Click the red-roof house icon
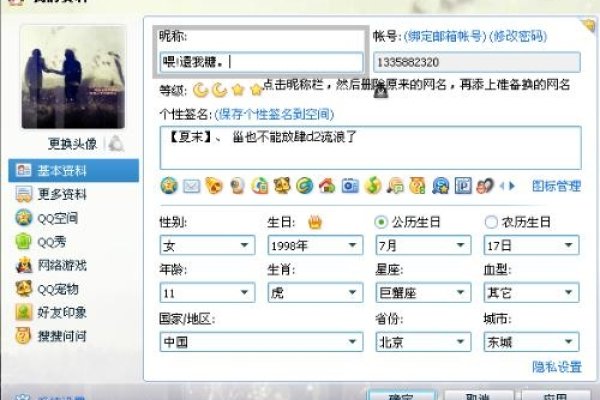 tap(327, 186)
